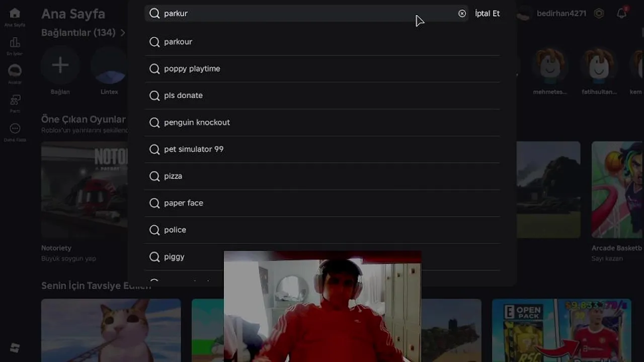Viewport: 644px width, 362px height.
Task: Open Lintex connection avatar
Action: point(109,65)
